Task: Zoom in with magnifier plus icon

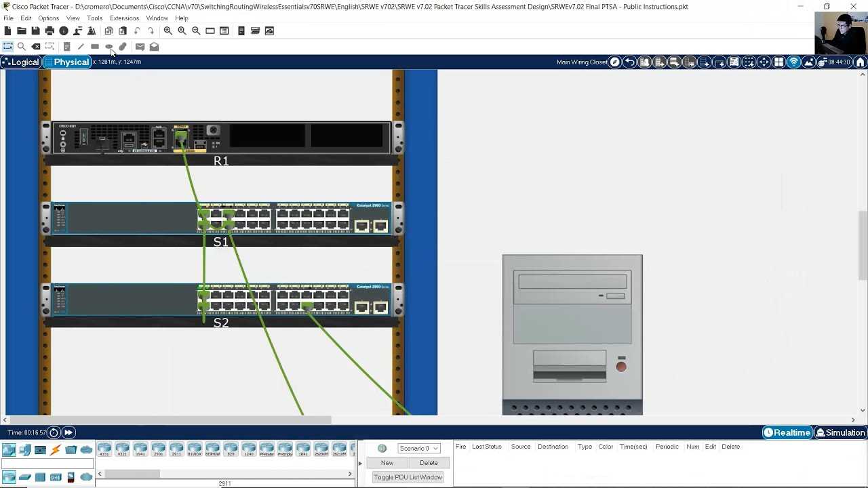Action: click(167, 30)
